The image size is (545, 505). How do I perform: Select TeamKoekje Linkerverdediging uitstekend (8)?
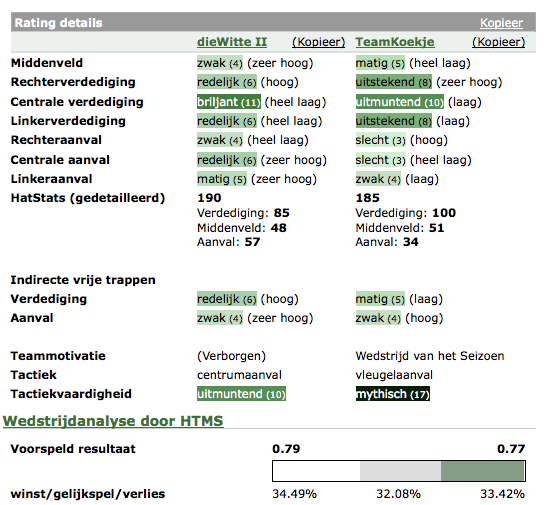(394, 121)
